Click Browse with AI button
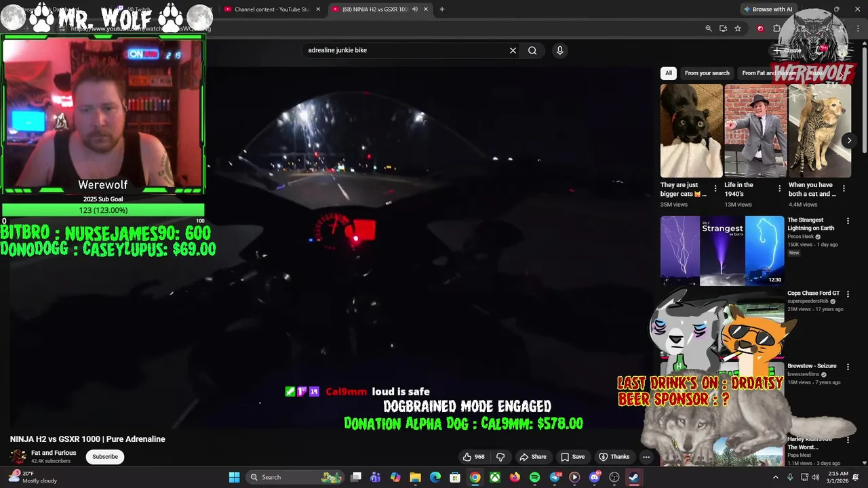This screenshot has height=488, width=868. [x=768, y=9]
